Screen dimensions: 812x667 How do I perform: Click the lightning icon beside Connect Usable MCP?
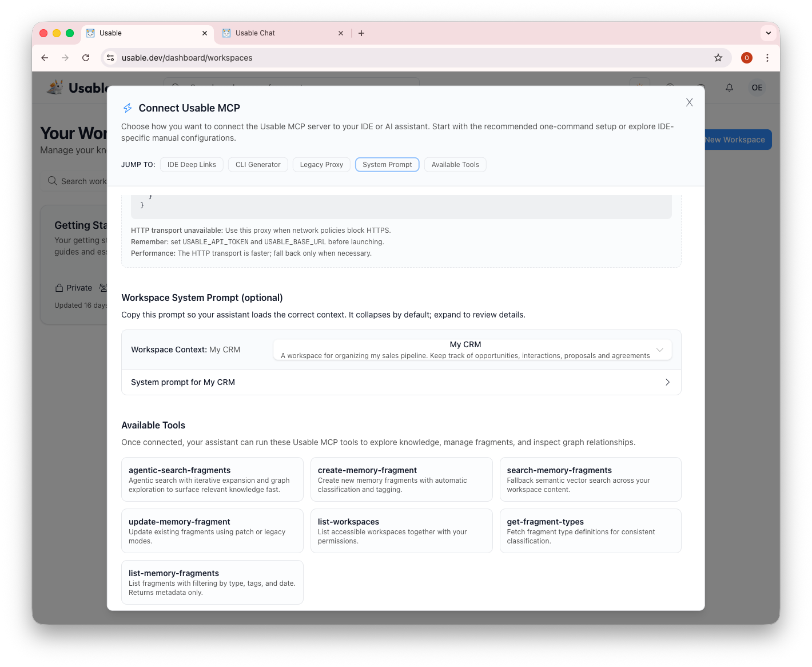point(128,108)
